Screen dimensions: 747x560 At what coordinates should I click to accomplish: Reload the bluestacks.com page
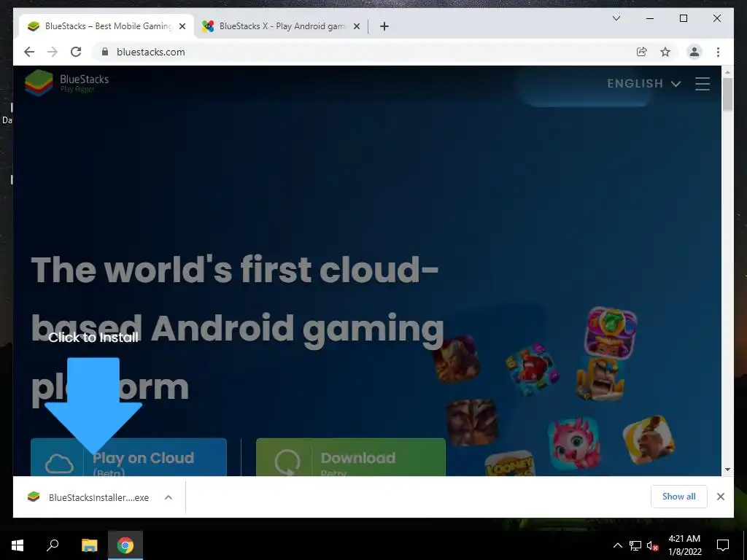[76, 52]
